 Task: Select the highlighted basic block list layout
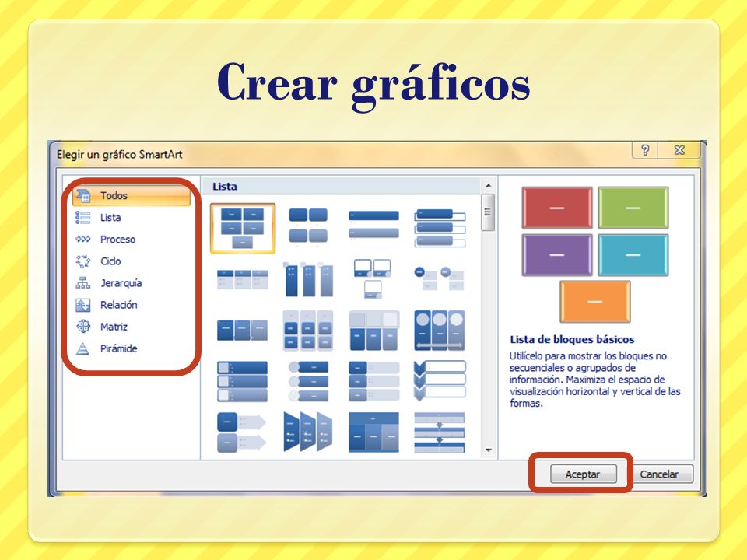click(243, 228)
